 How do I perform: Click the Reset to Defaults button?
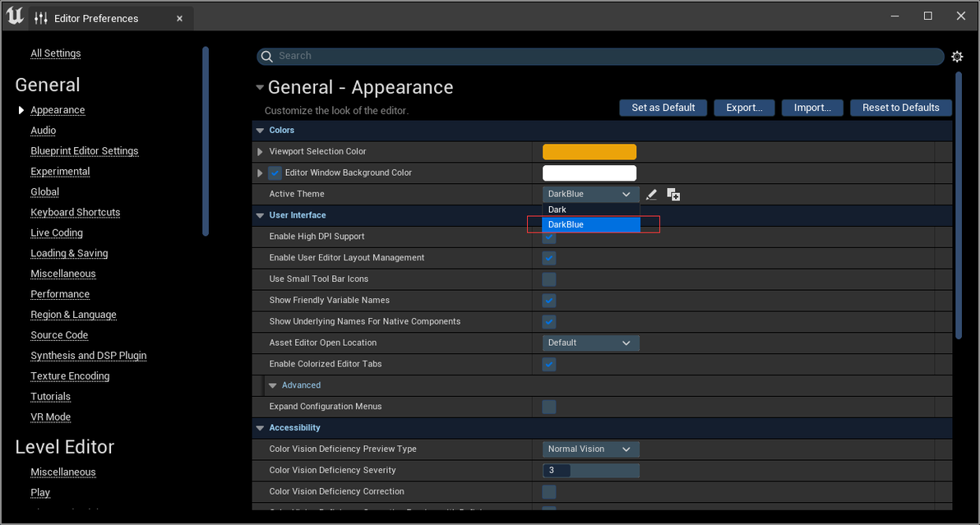click(x=900, y=108)
